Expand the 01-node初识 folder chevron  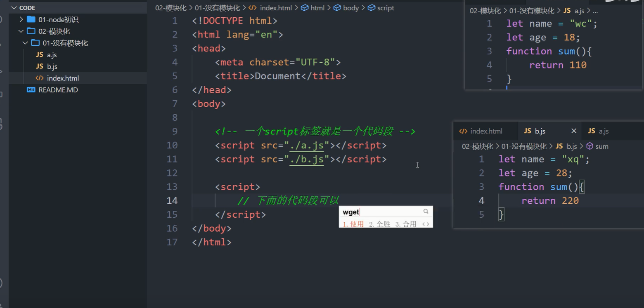pyautogui.click(x=21, y=19)
